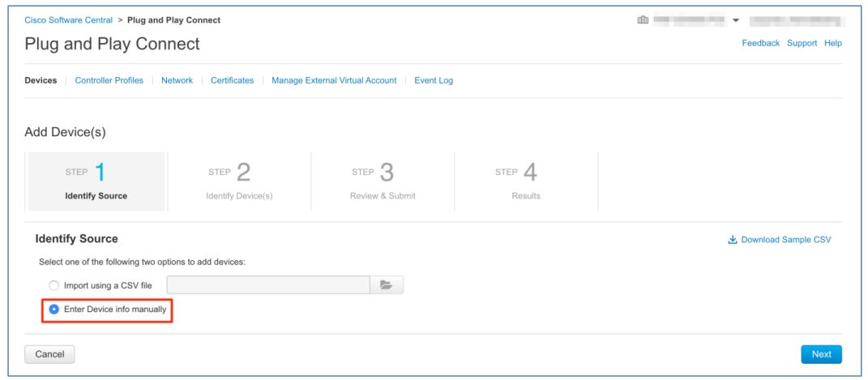Click the Help link
The height and width of the screenshot is (380, 868).
tap(833, 43)
